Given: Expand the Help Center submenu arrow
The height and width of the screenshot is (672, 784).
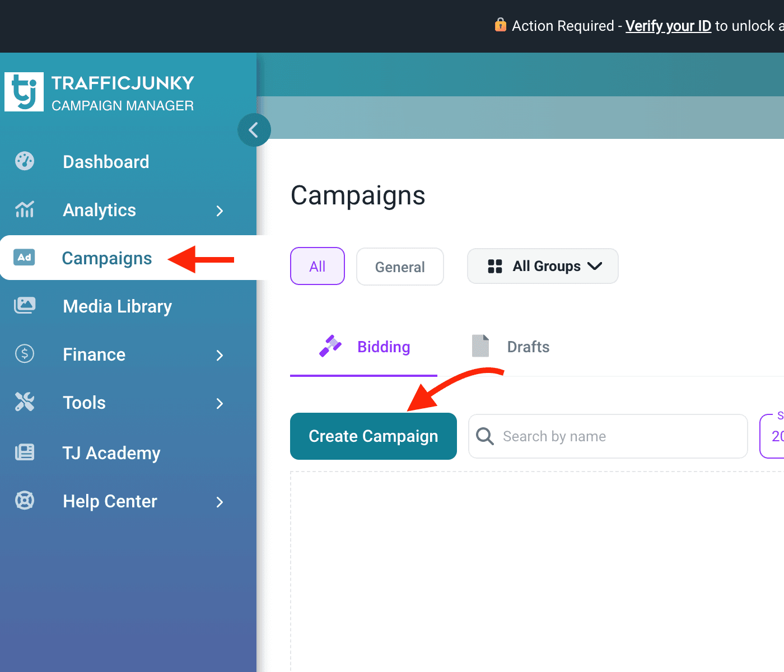Looking at the screenshot, I should pyautogui.click(x=220, y=502).
